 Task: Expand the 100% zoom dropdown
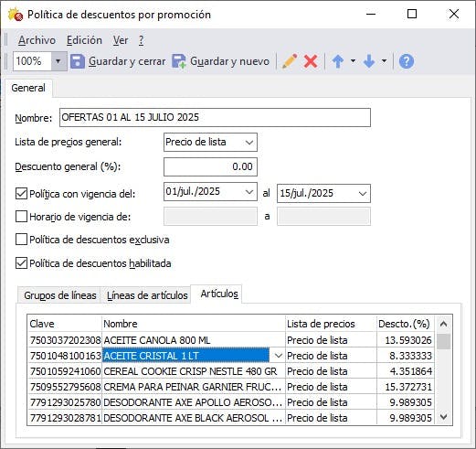[x=58, y=61]
